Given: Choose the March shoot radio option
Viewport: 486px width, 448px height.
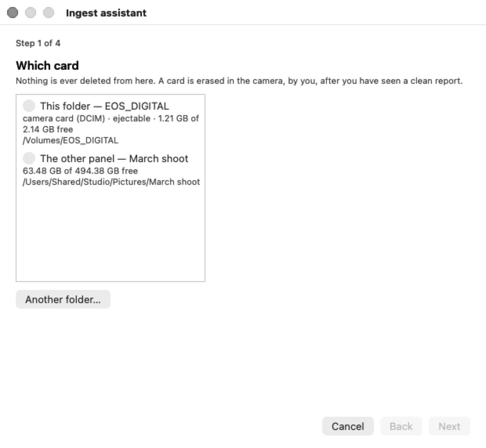Looking at the screenshot, I should tap(29, 158).
